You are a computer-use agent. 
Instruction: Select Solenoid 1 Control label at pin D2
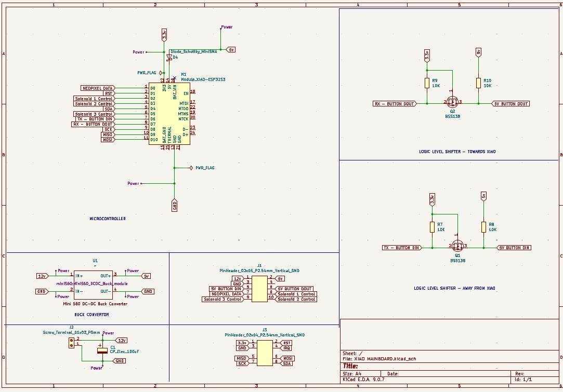94,99
